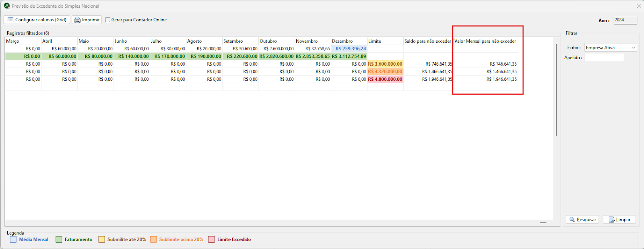Click the pink Limite Excedido legend swatch

[211, 239]
